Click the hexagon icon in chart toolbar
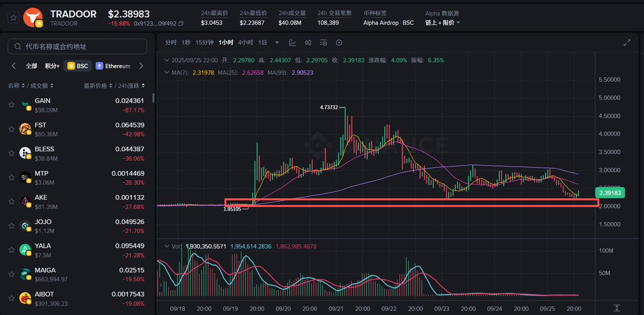 (x=339, y=42)
